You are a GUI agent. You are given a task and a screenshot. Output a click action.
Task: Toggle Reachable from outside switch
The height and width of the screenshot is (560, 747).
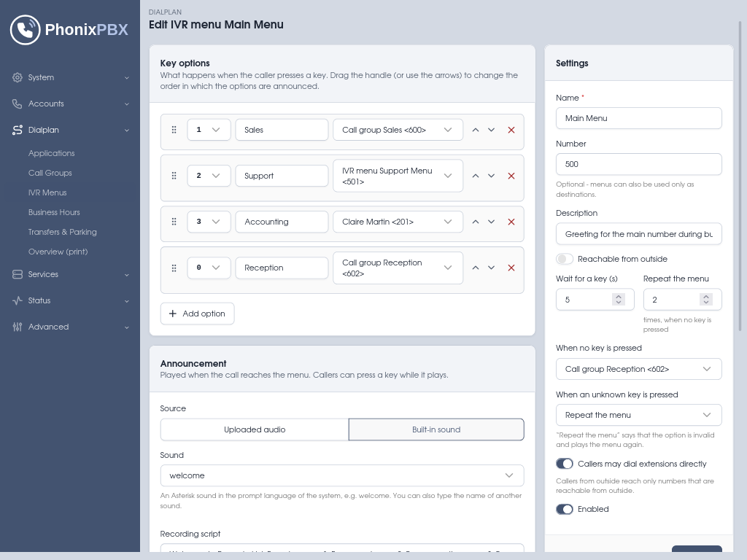pyautogui.click(x=565, y=259)
